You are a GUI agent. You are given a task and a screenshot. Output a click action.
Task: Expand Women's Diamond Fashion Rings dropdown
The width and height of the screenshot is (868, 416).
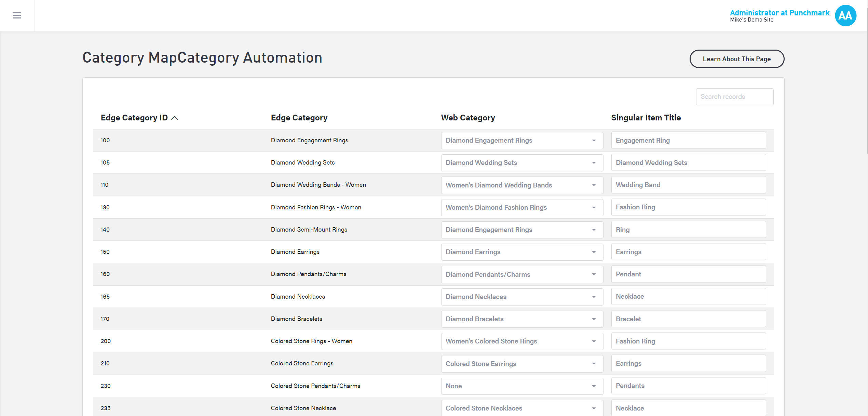point(521,207)
